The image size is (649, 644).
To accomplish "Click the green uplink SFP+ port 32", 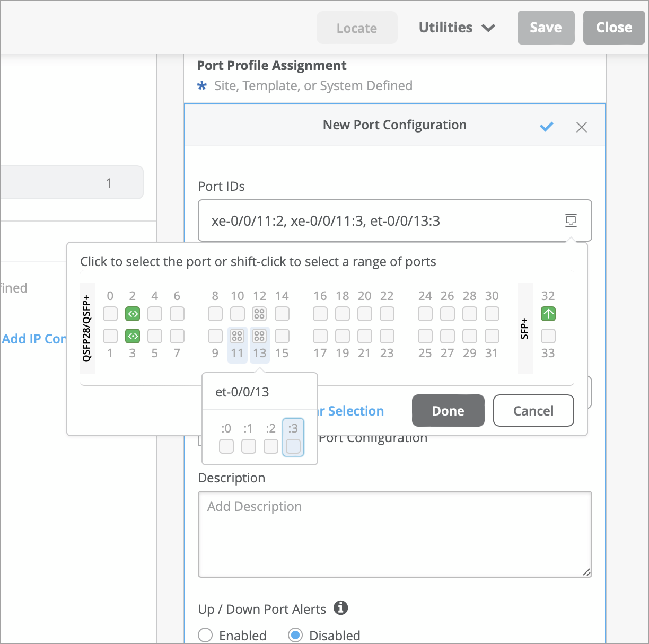I will pyautogui.click(x=548, y=314).
